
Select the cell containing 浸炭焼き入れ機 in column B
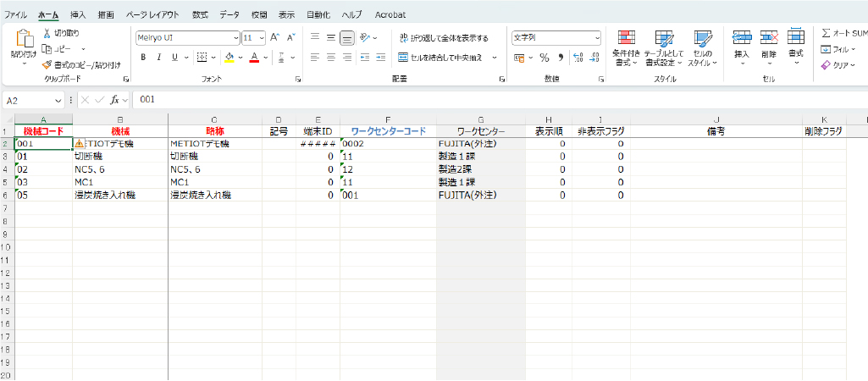(x=119, y=195)
